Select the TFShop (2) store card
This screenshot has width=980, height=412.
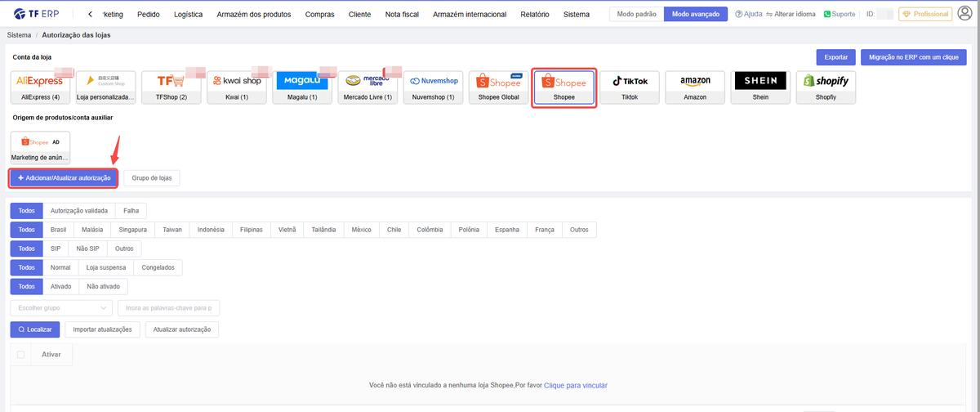[x=171, y=87]
